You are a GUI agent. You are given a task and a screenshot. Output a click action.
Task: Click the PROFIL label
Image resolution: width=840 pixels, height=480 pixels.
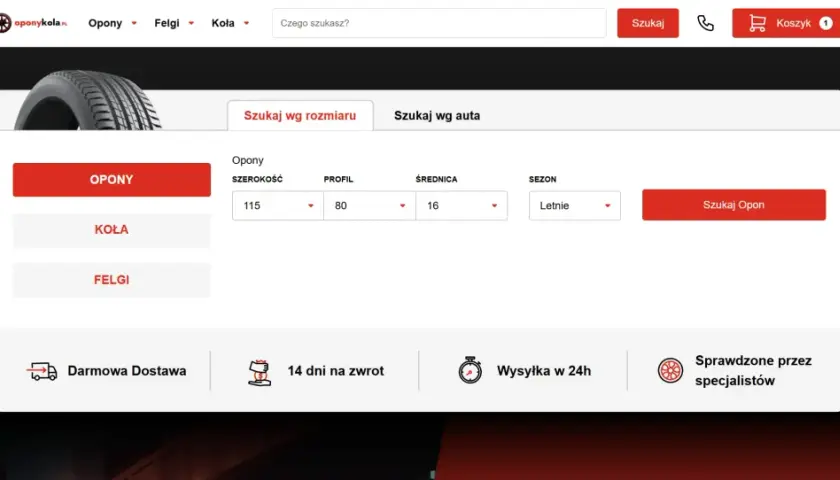[x=339, y=179]
